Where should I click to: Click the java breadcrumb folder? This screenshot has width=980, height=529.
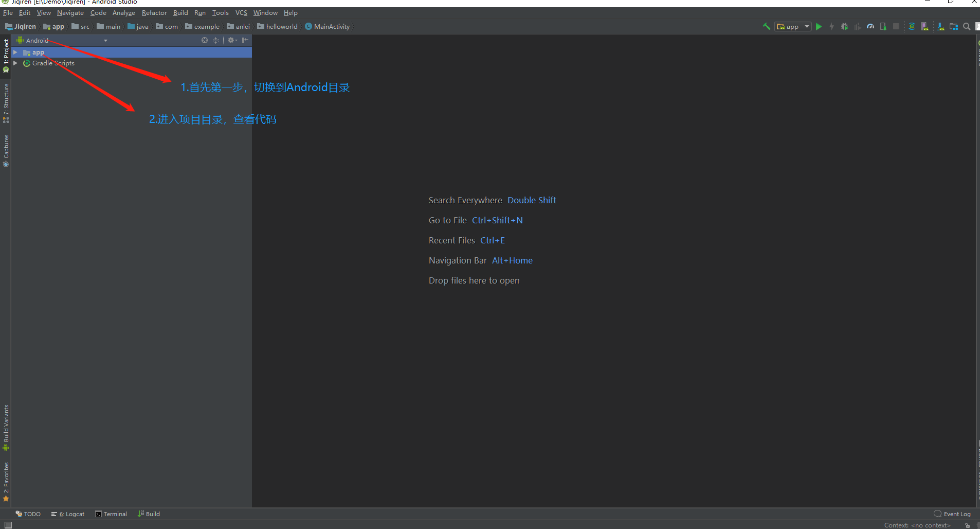click(138, 26)
